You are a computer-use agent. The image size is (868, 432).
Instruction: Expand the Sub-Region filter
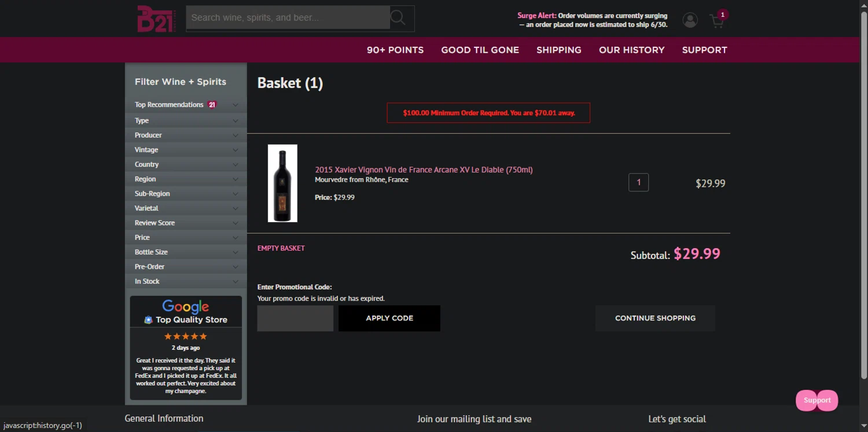pos(186,194)
